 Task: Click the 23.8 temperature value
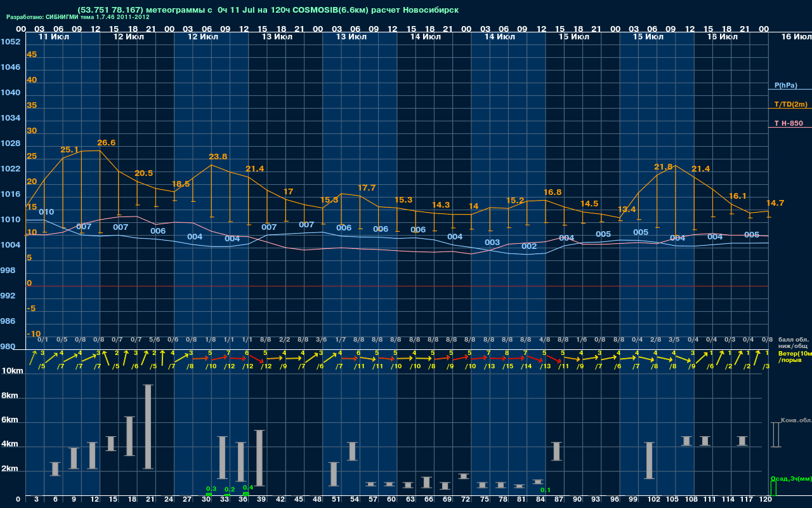(x=218, y=157)
